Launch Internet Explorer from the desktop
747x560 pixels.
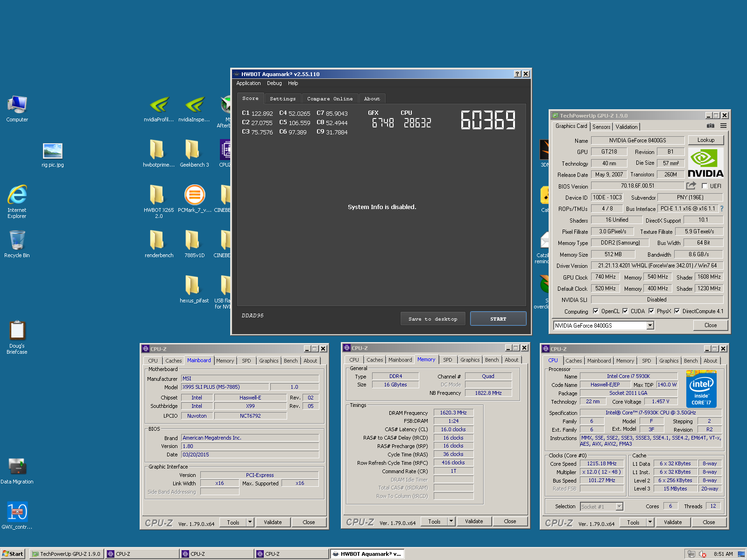(x=17, y=201)
